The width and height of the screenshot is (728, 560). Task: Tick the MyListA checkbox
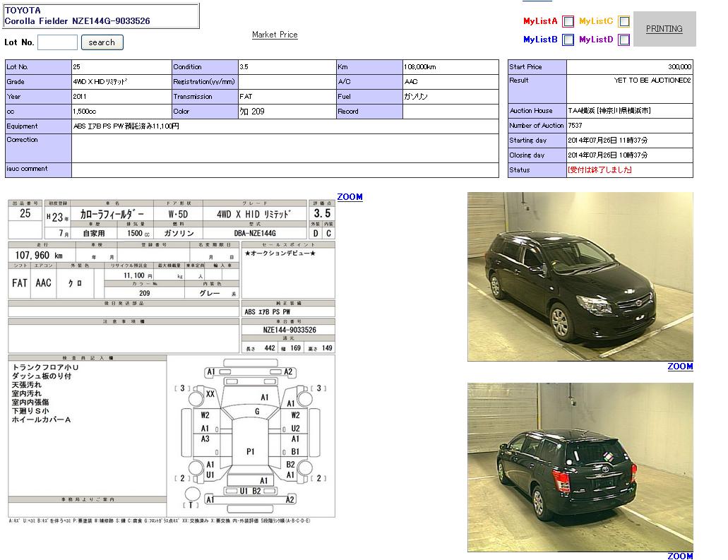pyautogui.click(x=568, y=21)
